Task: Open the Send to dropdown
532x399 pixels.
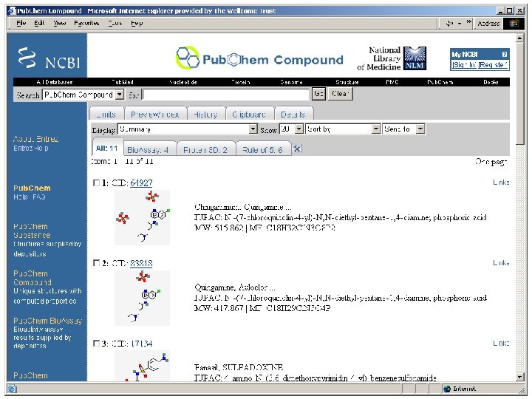Action: point(420,129)
